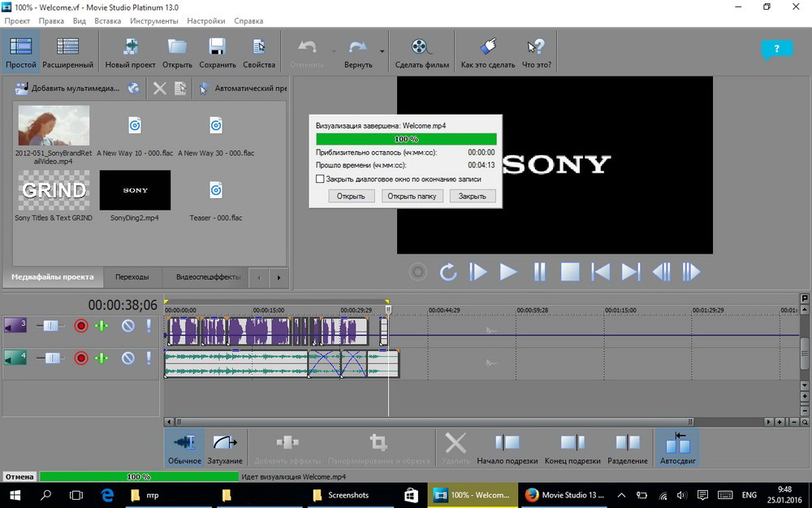
Task: Activate the Что это? help pointer
Action: (537, 51)
